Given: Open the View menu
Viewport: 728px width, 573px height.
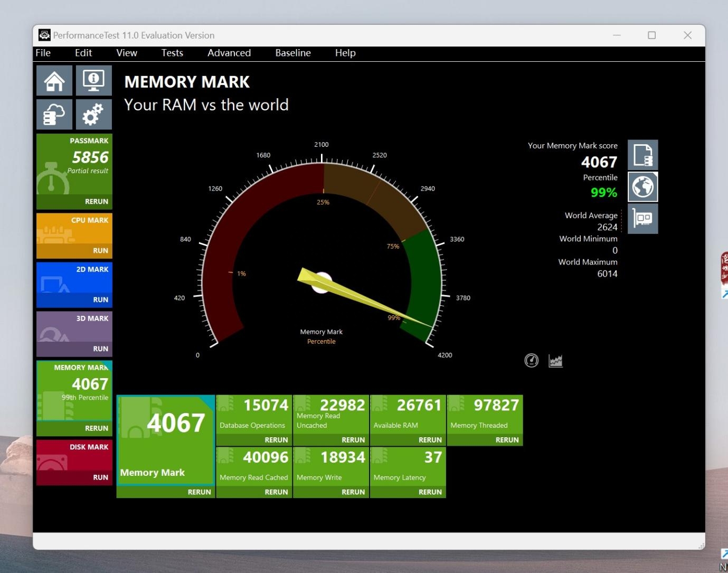Looking at the screenshot, I should click(127, 53).
